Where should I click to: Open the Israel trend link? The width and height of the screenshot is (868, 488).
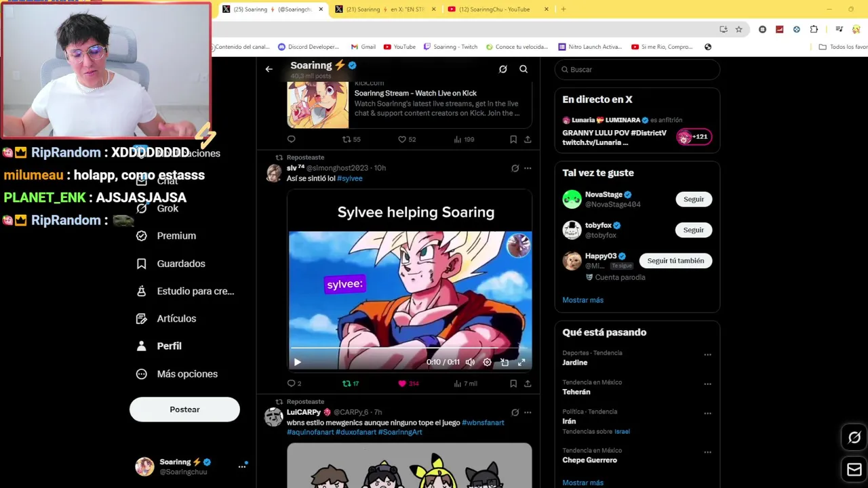coord(622,432)
